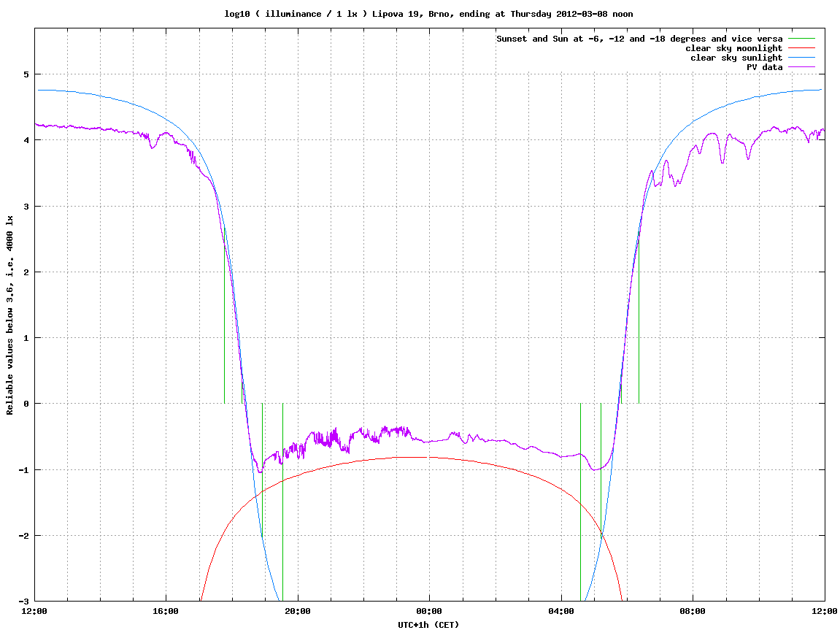840x630 pixels.
Task: Click the green marker line just before 20:00
Action: tap(283, 502)
